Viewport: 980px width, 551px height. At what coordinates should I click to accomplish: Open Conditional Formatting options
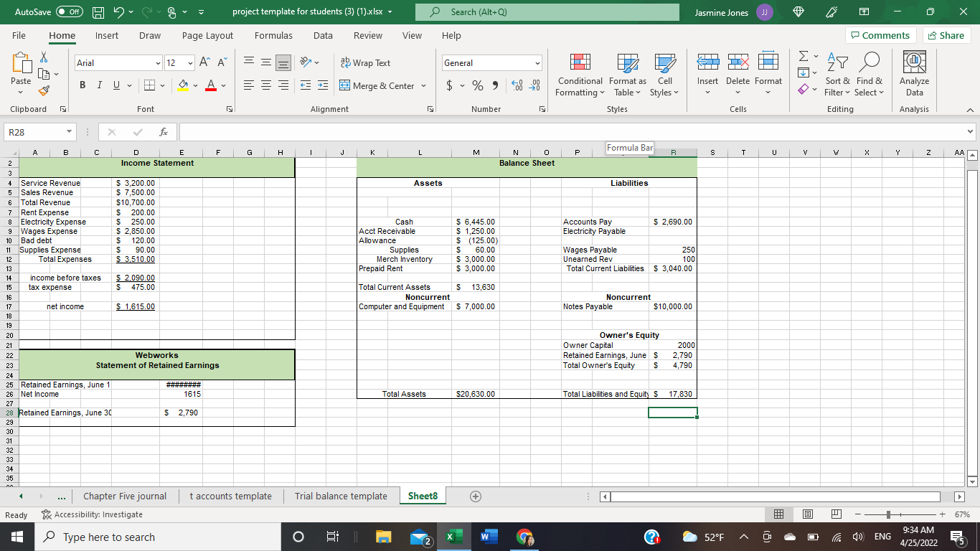(579, 75)
